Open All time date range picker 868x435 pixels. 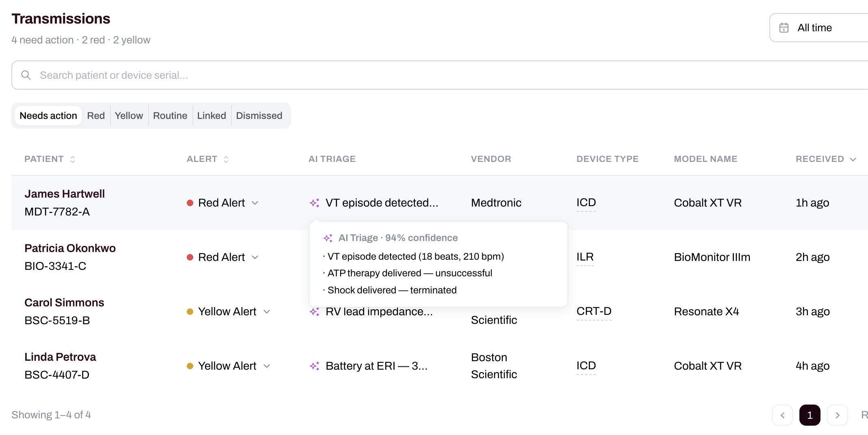click(819, 28)
